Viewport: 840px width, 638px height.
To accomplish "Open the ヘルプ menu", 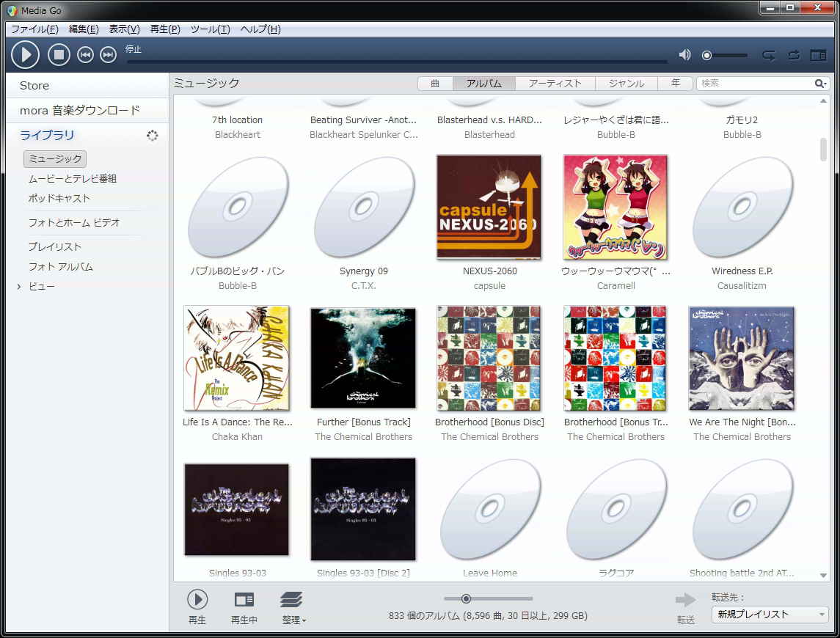I will pos(260,29).
